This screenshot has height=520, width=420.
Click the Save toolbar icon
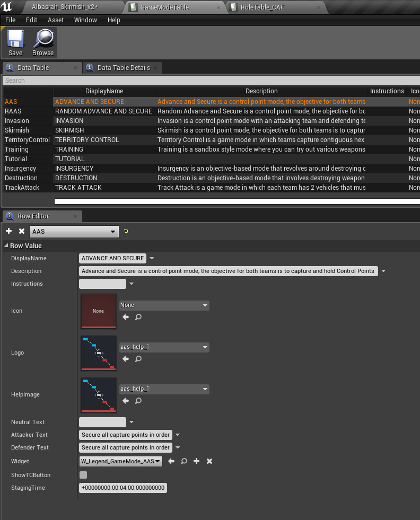coord(15,42)
